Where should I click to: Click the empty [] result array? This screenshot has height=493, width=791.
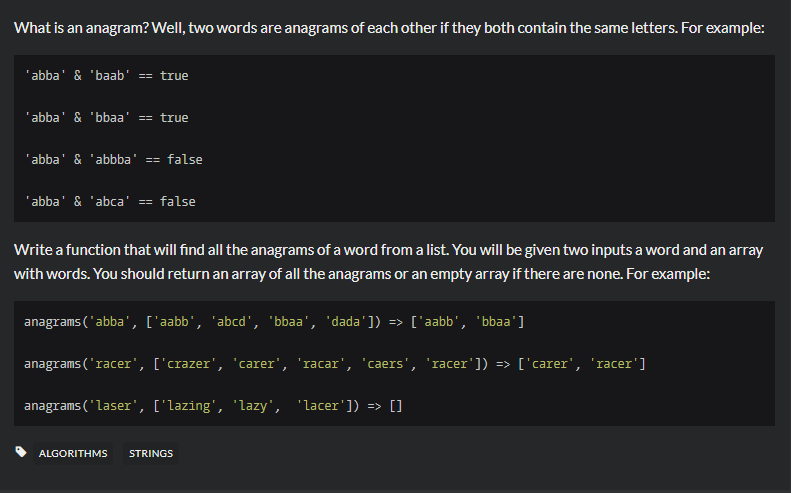pos(394,406)
